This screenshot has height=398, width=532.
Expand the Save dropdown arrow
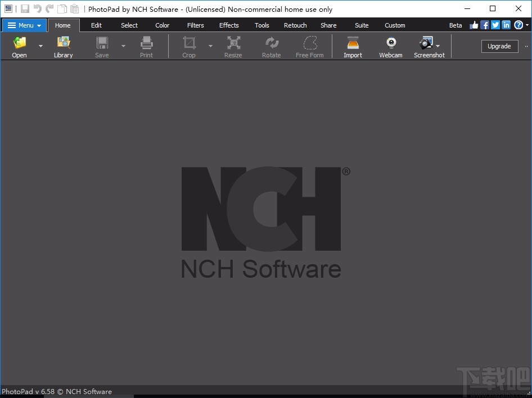124,46
